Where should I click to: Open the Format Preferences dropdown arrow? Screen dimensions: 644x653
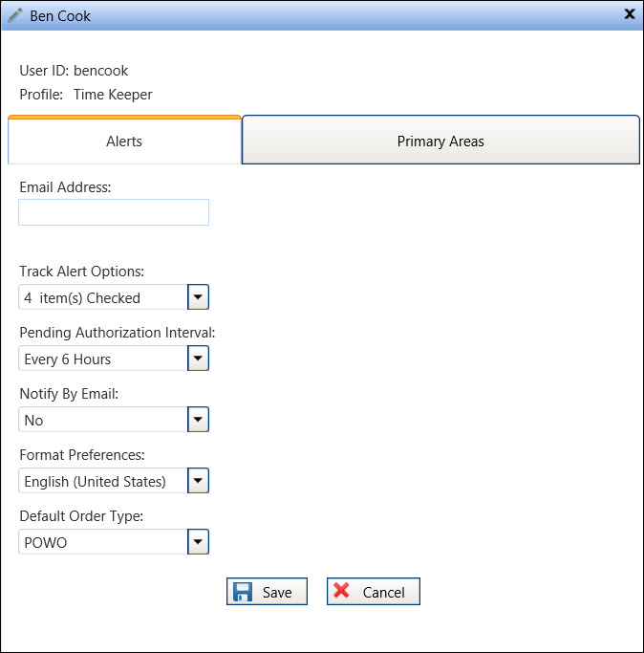pos(198,481)
